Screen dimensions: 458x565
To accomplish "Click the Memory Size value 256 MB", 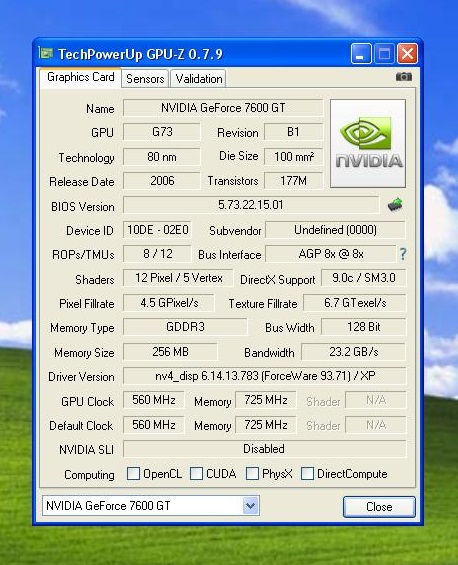I will pyautogui.click(x=170, y=352).
